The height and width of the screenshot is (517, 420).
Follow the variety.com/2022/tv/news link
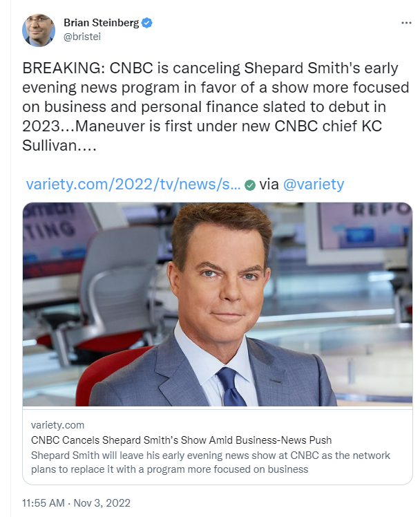pyautogui.click(x=133, y=184)
